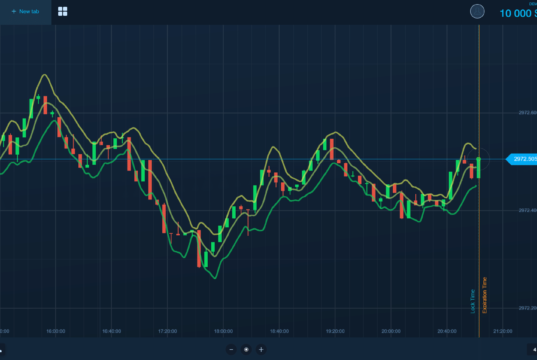
Task: Click the 2972.40 price axis label
Action: [x=527, y=210]
